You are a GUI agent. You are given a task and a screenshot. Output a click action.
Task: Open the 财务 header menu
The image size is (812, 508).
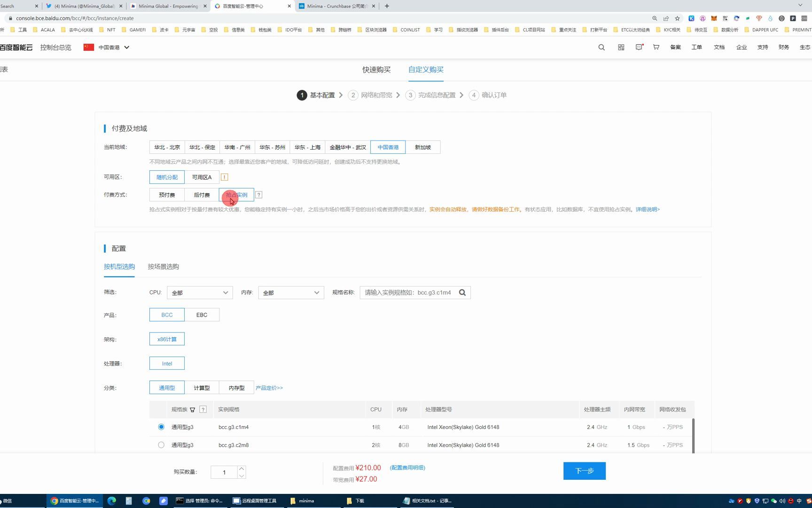click(x=784, y=48)
